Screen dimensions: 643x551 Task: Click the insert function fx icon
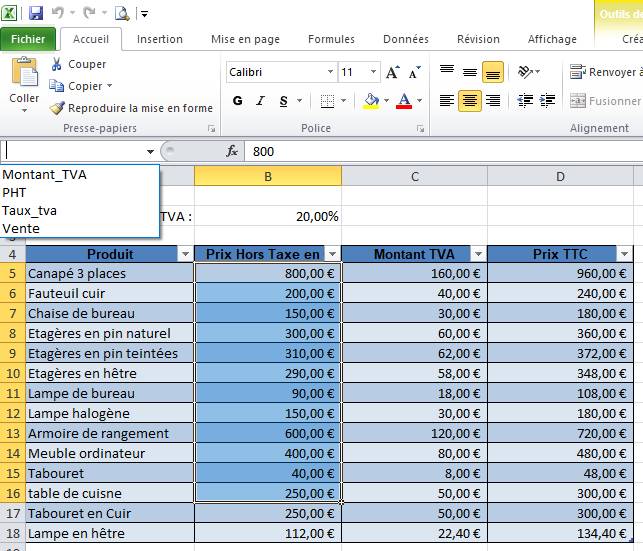coord(232,151)
